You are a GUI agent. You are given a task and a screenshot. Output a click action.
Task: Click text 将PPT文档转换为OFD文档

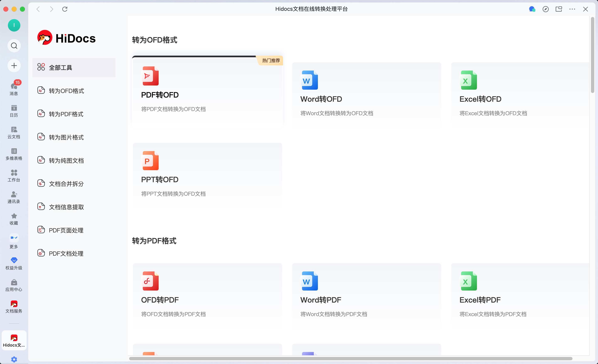coord(173,194)
